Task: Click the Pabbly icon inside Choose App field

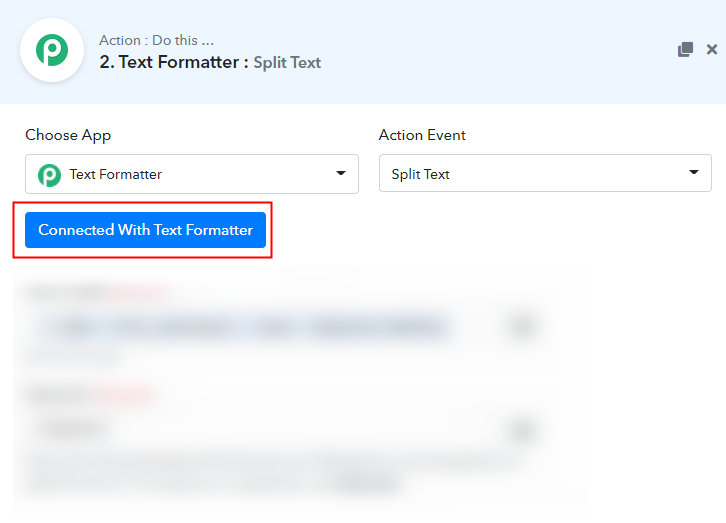Action: (49, 175)
